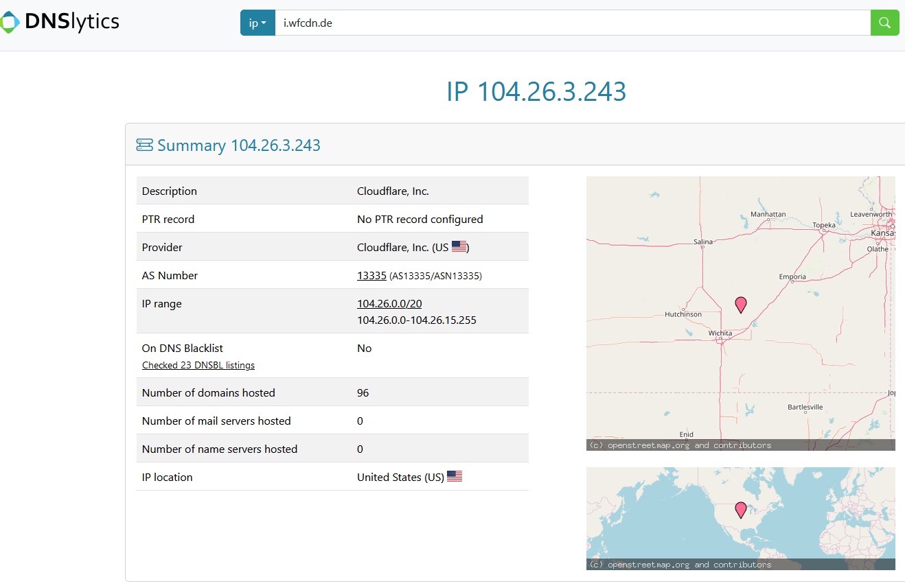
Task: Click the Number of domains hosted label
Action: [209, 392]
